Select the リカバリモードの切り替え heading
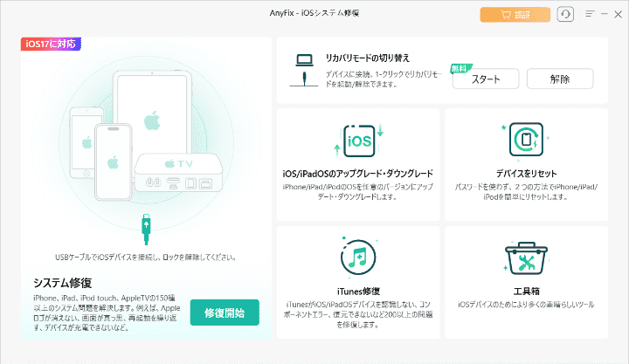The height and width of the screenshot is (364, 629). (367, 58)
